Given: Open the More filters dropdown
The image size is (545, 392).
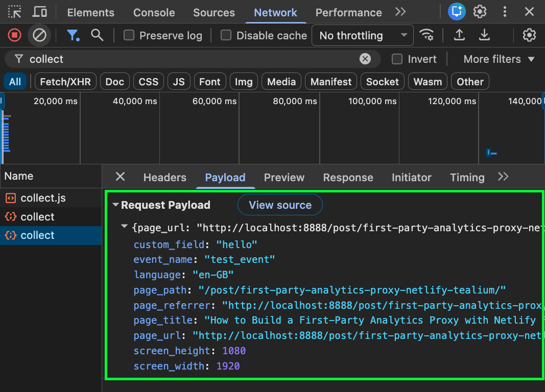Looking at the screenshot, I should pos(499,59).
